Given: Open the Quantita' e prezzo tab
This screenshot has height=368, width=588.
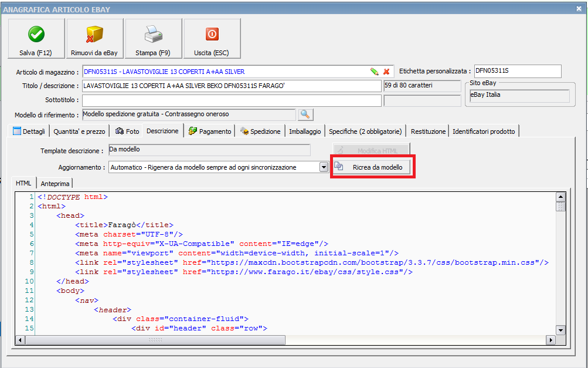Looking at the screenshot, I should coord(80,131).
